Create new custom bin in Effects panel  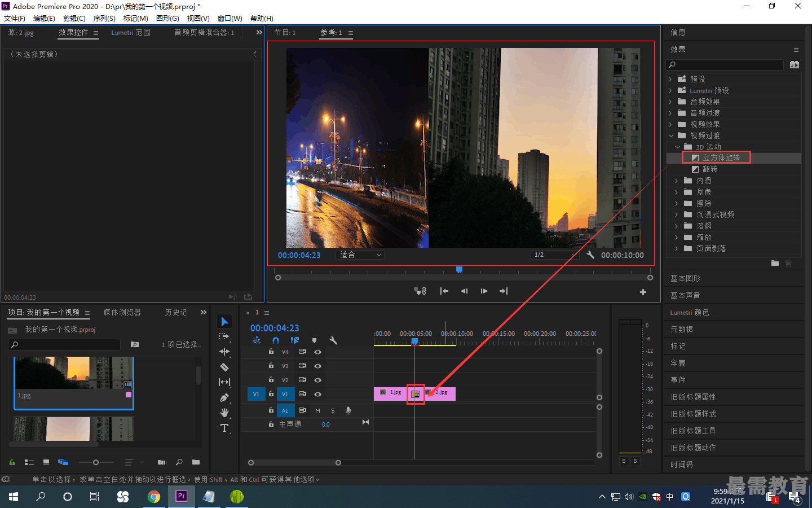point(775,263)
